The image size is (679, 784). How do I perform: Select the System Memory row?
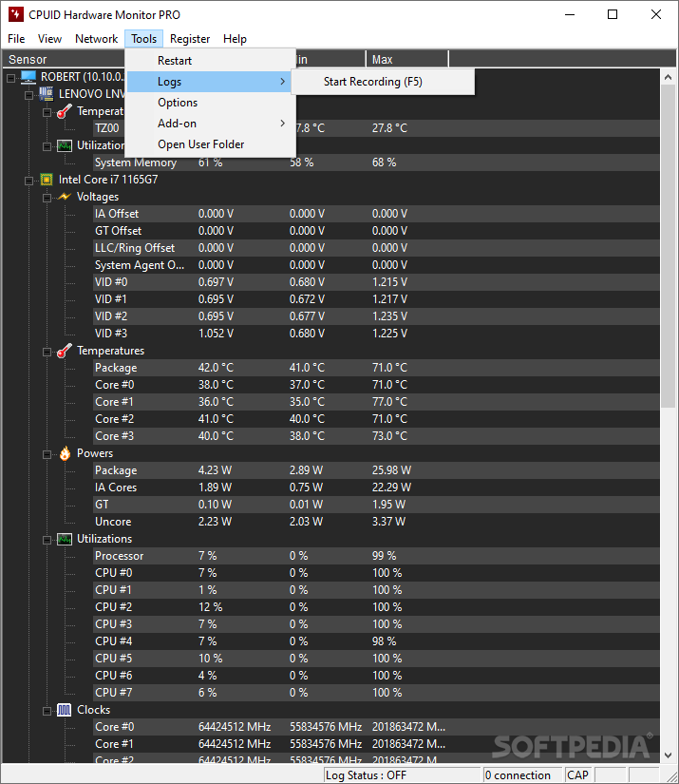(376, 163)
